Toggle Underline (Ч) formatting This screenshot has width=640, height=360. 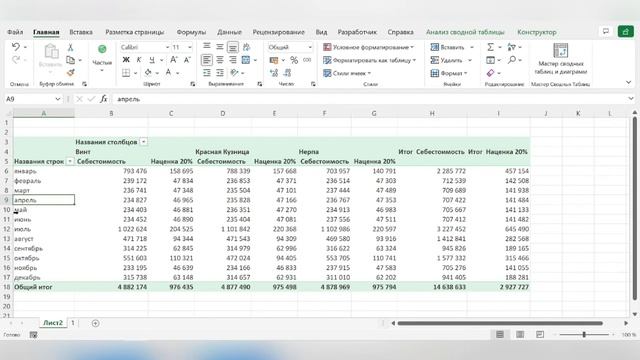[152, 60]
